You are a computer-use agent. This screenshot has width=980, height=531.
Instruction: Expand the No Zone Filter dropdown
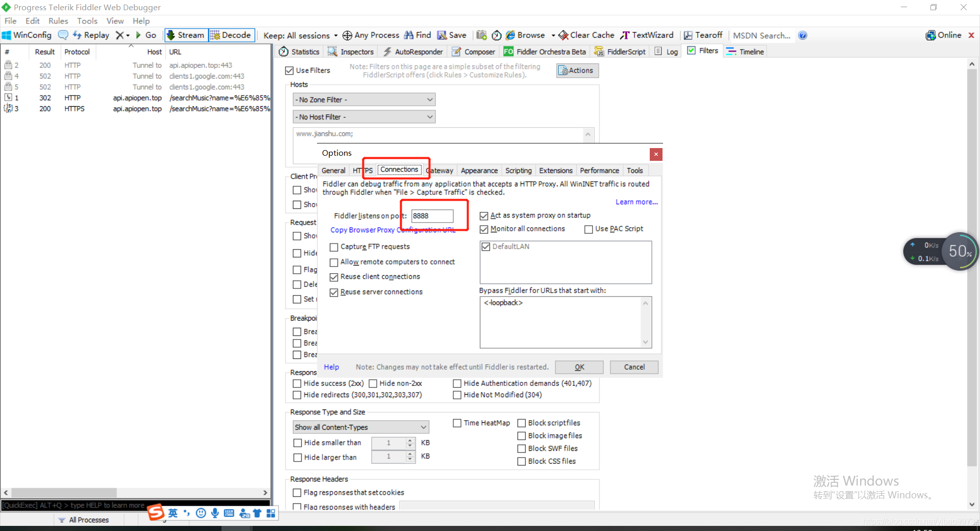[x=364, y=100]
